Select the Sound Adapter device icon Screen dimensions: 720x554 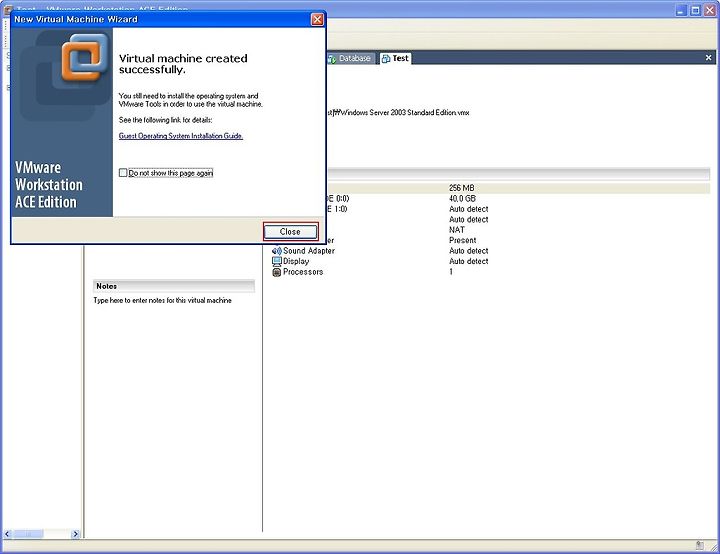276,251
